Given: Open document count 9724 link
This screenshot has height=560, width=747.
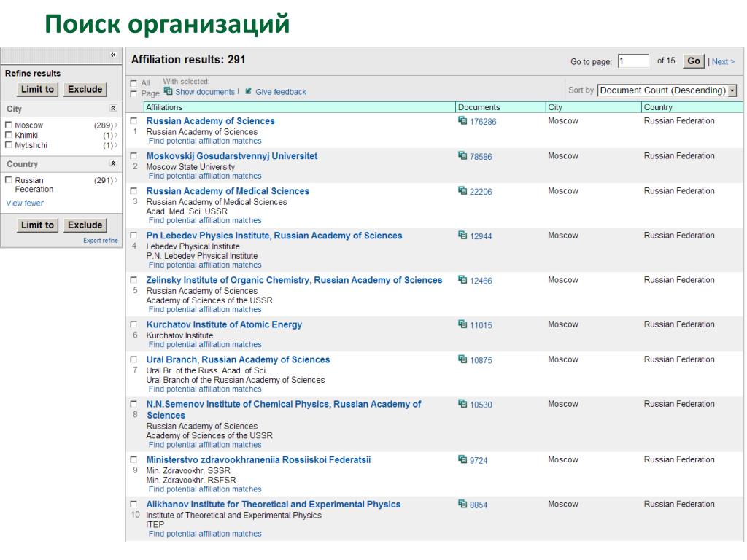Looking at the screenshot, I should pyautogui.click(x=479, y=461).
